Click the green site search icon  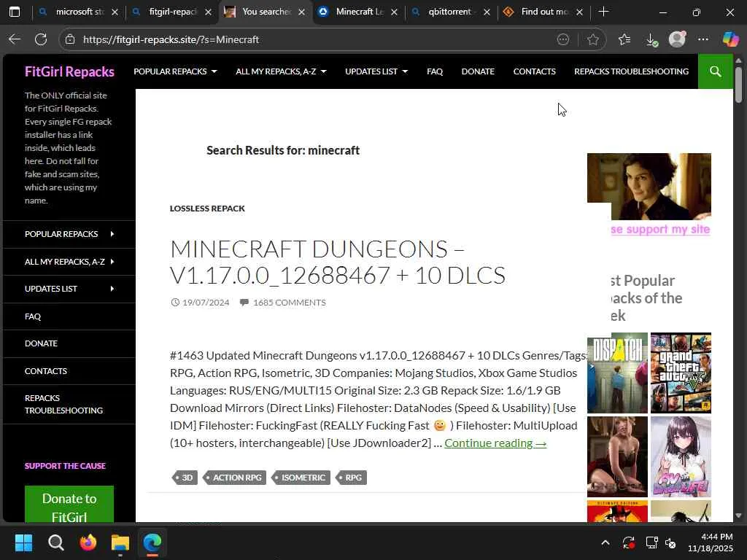(715, 71)
